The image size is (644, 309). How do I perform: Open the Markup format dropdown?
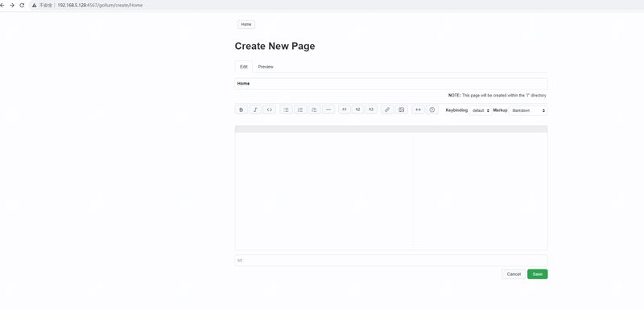click(x=528, y=110)
